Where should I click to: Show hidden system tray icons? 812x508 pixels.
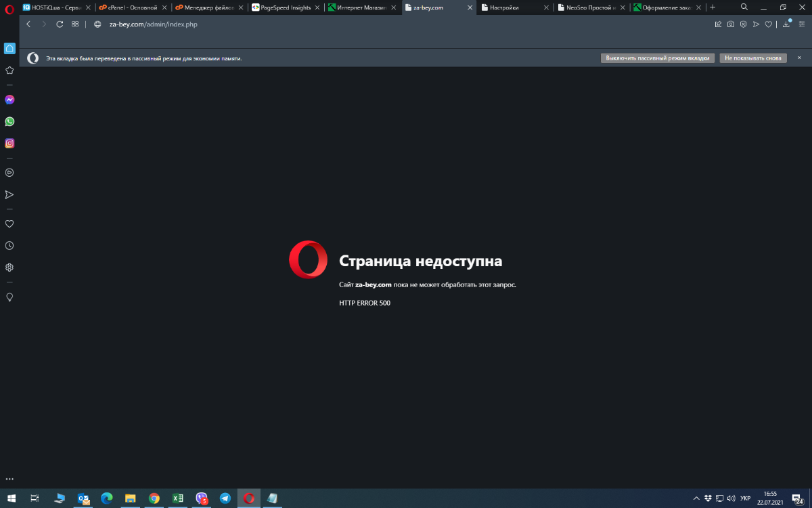click(697, 499)
